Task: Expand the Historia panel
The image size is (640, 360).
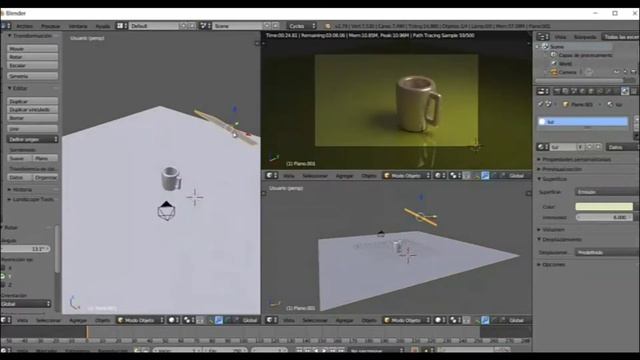Action: point(20,190)
